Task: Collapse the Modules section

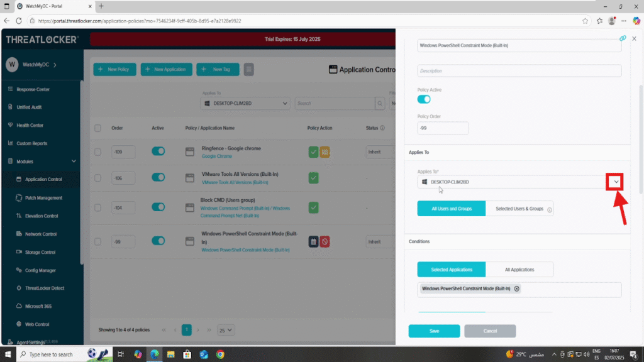Action: click(74, 162)
